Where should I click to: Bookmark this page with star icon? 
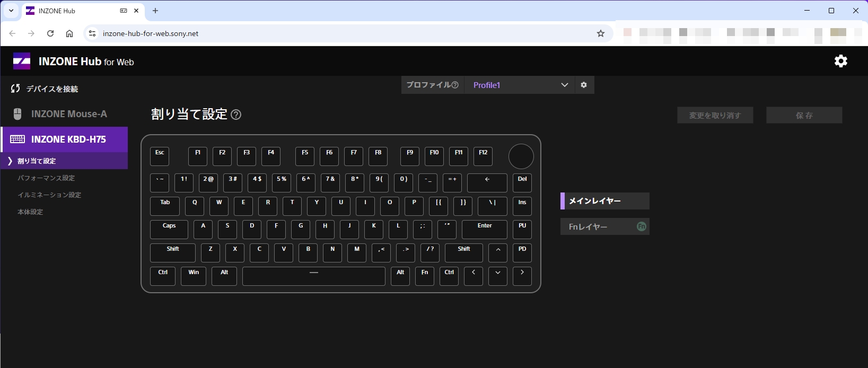click(x=601, y=33)
